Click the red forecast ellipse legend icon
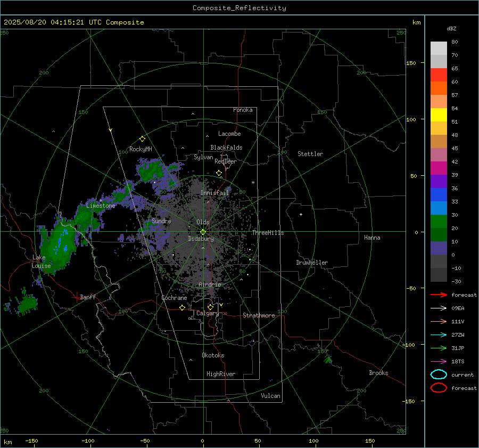The height and width of the screenshot is (448, 479). [439, 388]
